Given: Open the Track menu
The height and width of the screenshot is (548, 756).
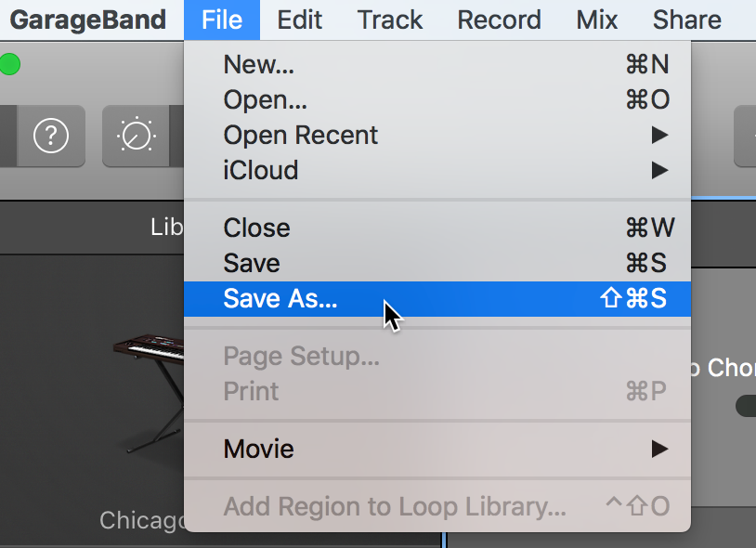Looking at the screenshot, I should coord(389,20).
